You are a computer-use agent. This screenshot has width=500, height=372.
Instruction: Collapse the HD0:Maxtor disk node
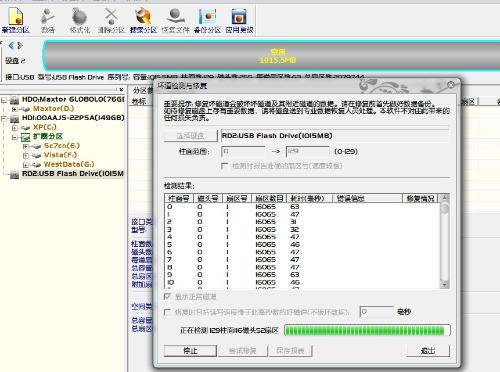coord(4,100)
